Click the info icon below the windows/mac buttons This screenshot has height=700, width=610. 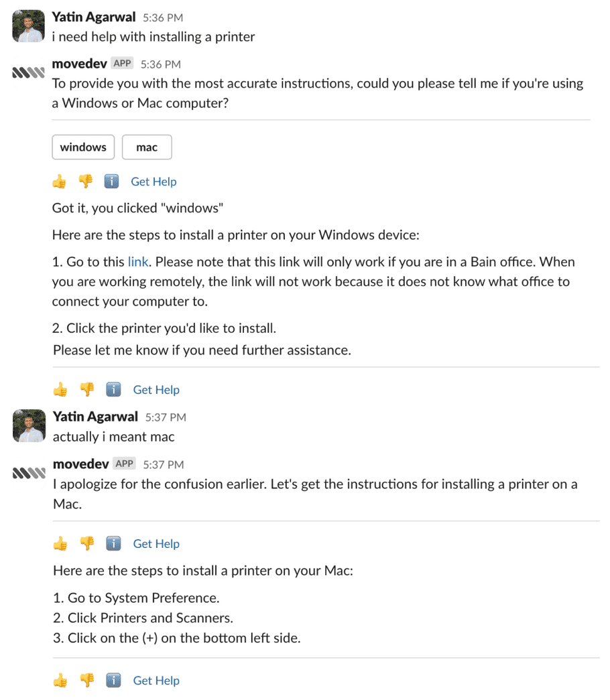pos(111,182)
